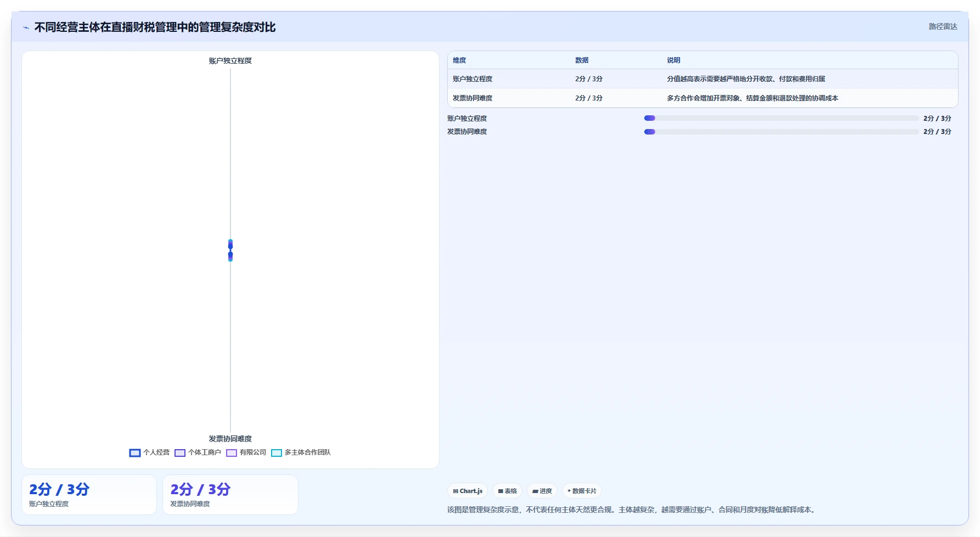The image size is (980, 537).
Task: Click 2分 / 3分 value in 发票协同难度 table row
Action: click(x=589, y=98)
